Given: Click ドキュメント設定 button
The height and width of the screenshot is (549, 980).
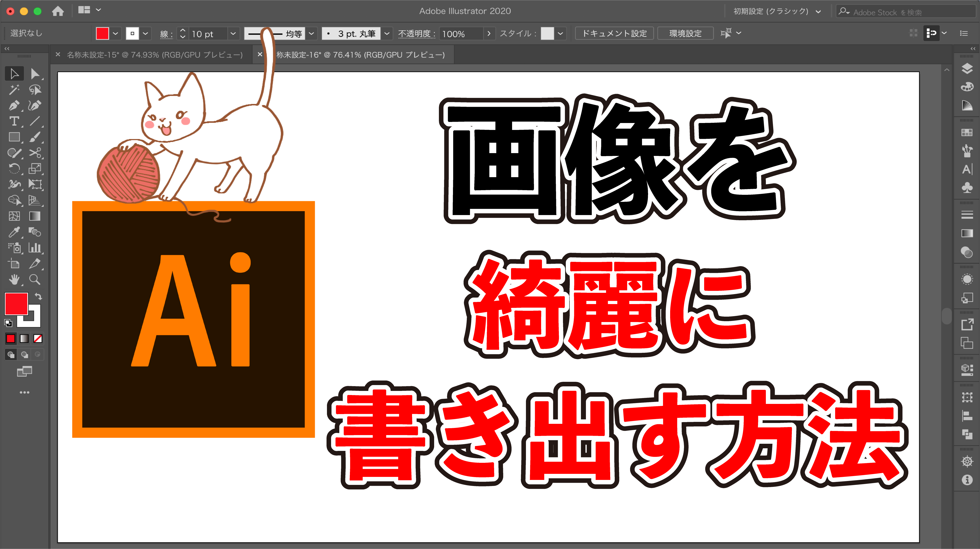Looking at the screenshot, I should click(x=614, y=34).
